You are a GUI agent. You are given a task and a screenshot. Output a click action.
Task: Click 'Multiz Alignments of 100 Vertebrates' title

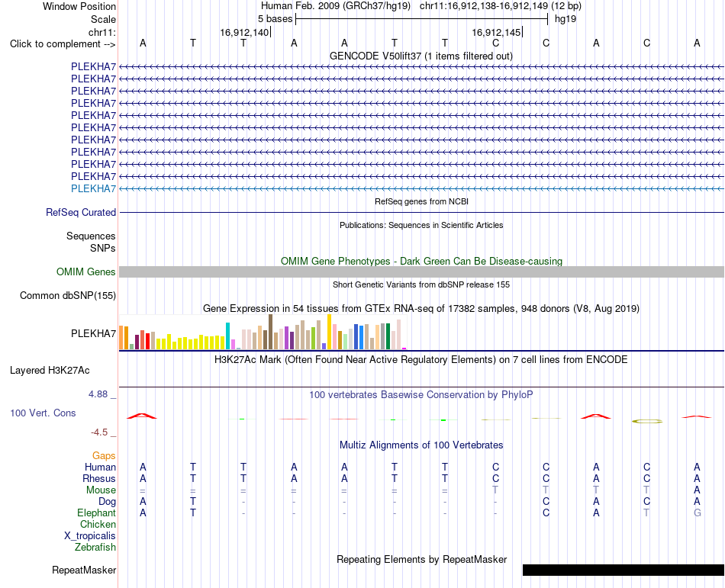click(421, 445)
